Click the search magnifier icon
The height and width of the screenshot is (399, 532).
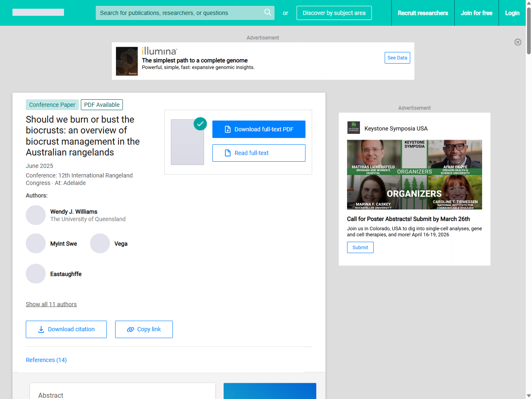tap(268, 12)
